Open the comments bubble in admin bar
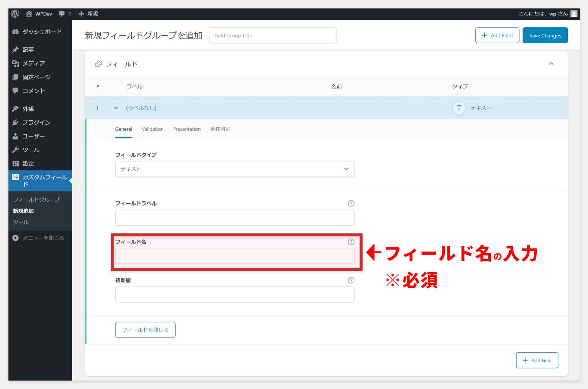 (x=65, y=14)
